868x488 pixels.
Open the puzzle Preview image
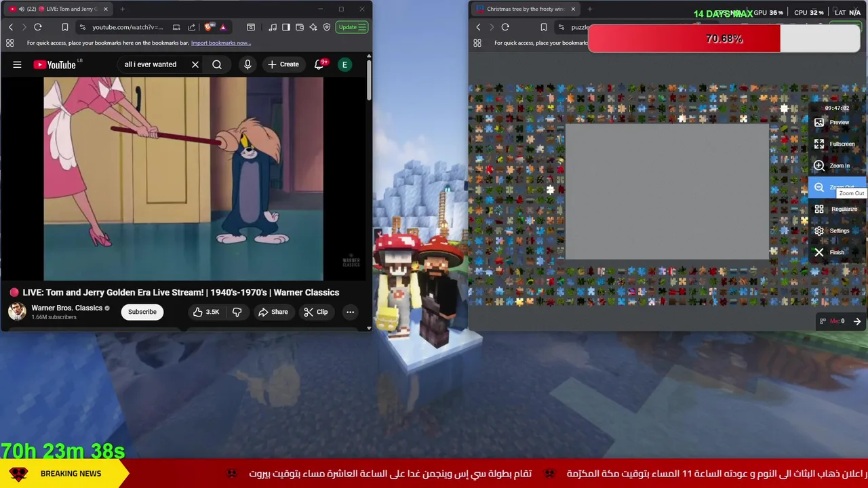click(x=837, y=122)
